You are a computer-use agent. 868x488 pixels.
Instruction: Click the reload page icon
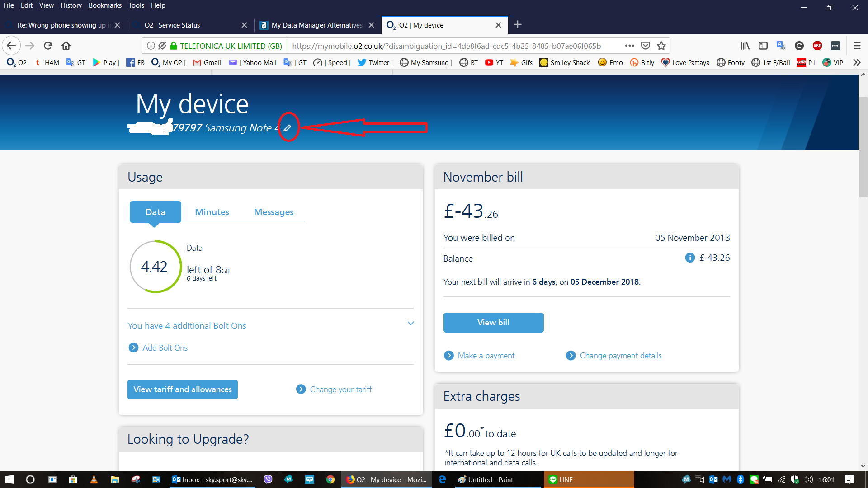47,45
